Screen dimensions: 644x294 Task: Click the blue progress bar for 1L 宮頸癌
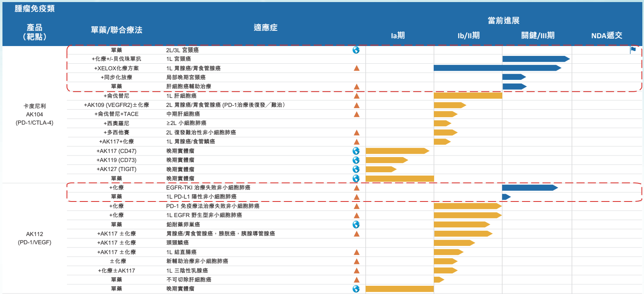(x=536, y=59)
